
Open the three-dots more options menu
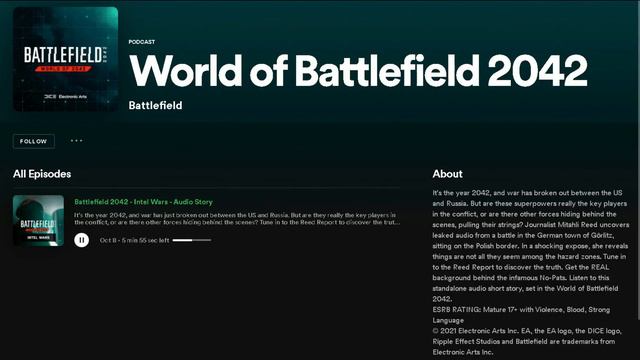point(76,141)
